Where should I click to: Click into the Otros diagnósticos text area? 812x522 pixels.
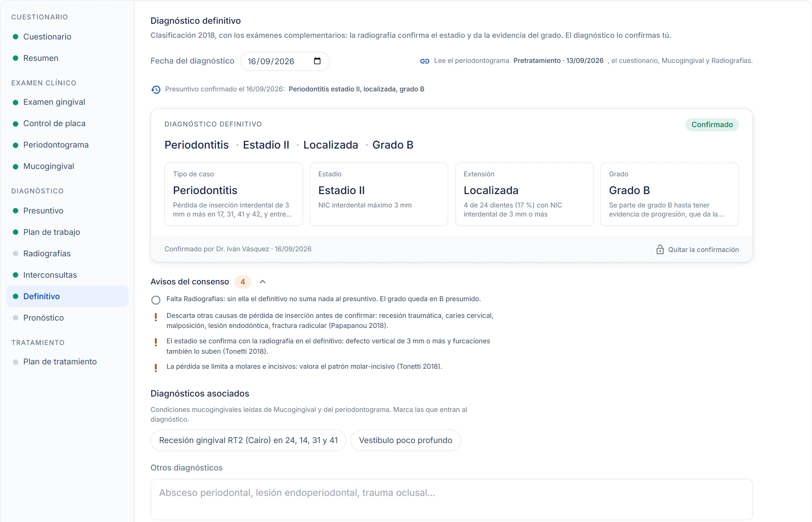451,499
